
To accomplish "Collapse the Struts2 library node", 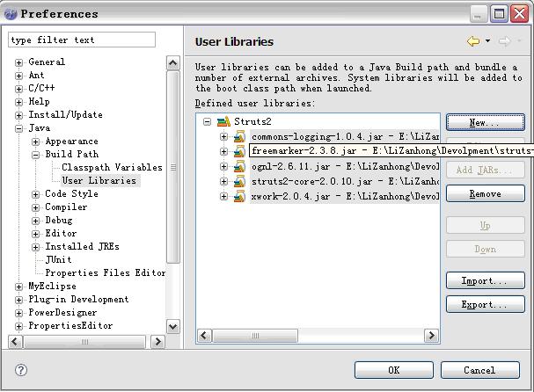I will (x=207, y=121).
